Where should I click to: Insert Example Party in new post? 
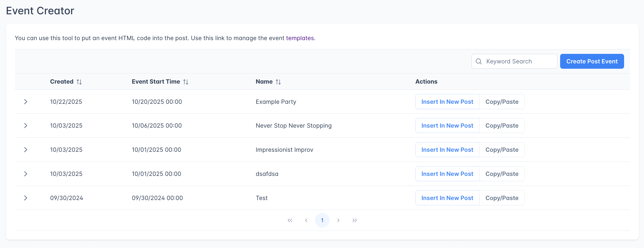pyautogui.click(x=447, y=102)
